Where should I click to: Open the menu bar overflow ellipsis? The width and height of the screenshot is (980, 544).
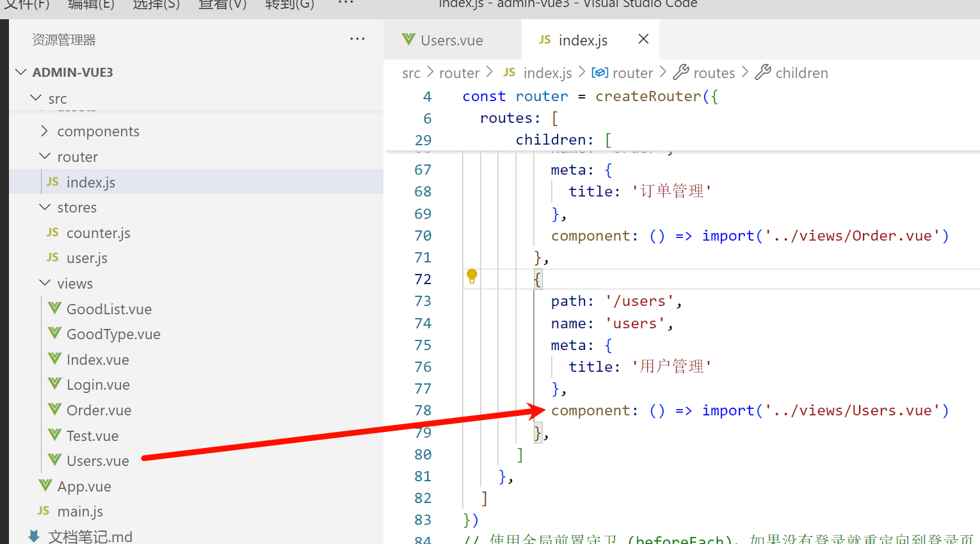click(x=346, y=3)
